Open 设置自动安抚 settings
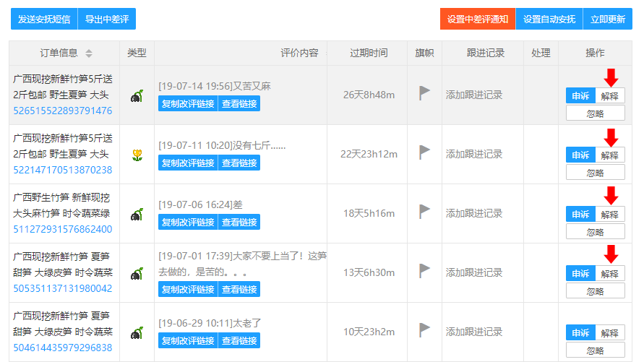 pos(549,19)
